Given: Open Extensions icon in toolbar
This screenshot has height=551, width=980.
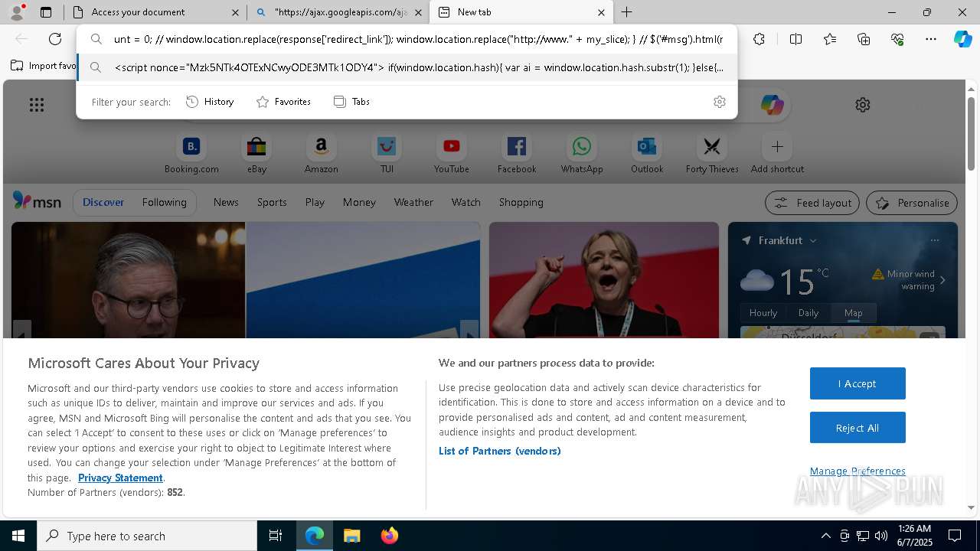Looking at the screenshot, I should click(x=759, y=39).
